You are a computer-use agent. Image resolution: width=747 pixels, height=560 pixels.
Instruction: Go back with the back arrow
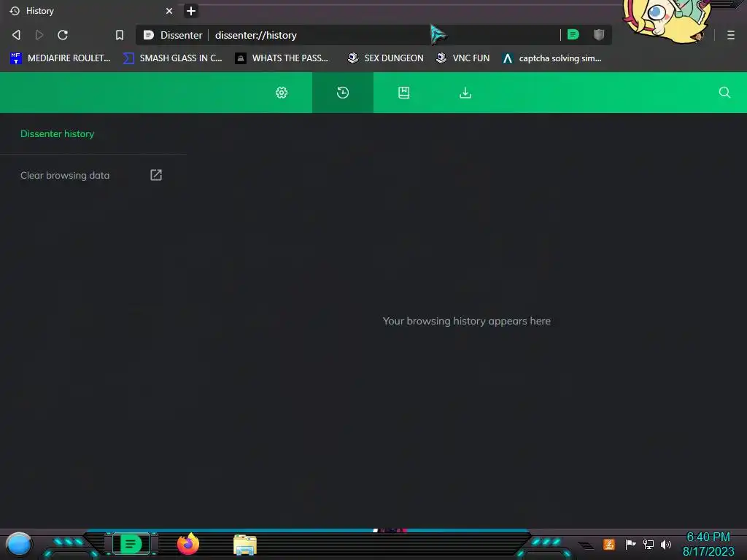[x=16, y=35]
